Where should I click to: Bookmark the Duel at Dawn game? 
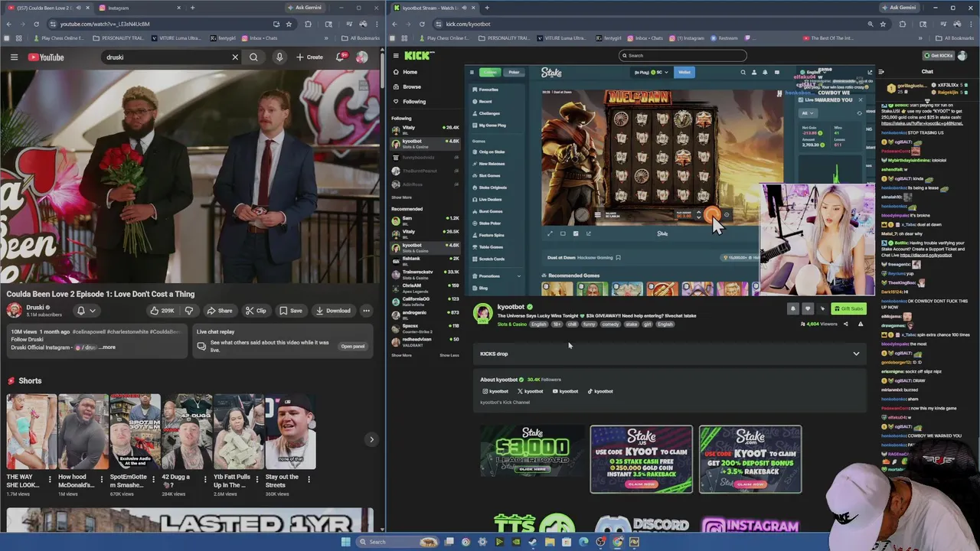coord(618,258)
